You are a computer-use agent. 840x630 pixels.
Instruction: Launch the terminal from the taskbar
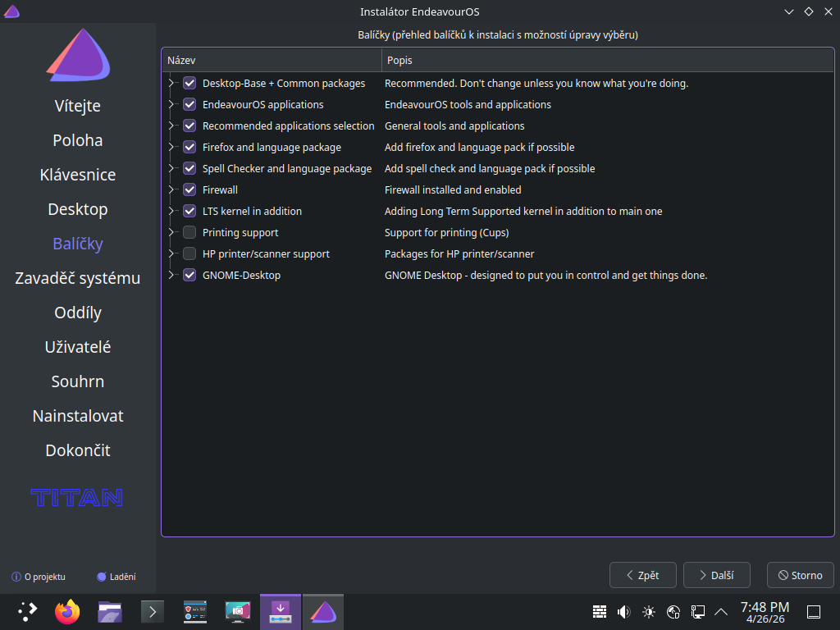[x=153, y=611]
